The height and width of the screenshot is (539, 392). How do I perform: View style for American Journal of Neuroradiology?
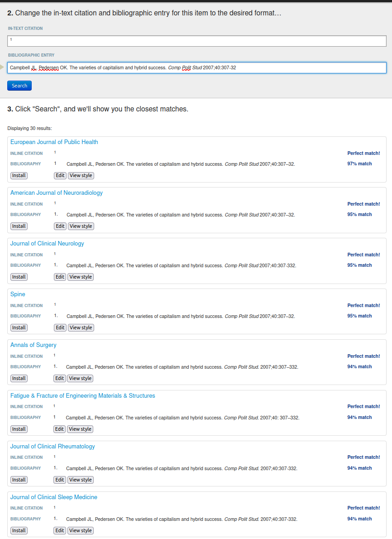[x=81, y=226]
